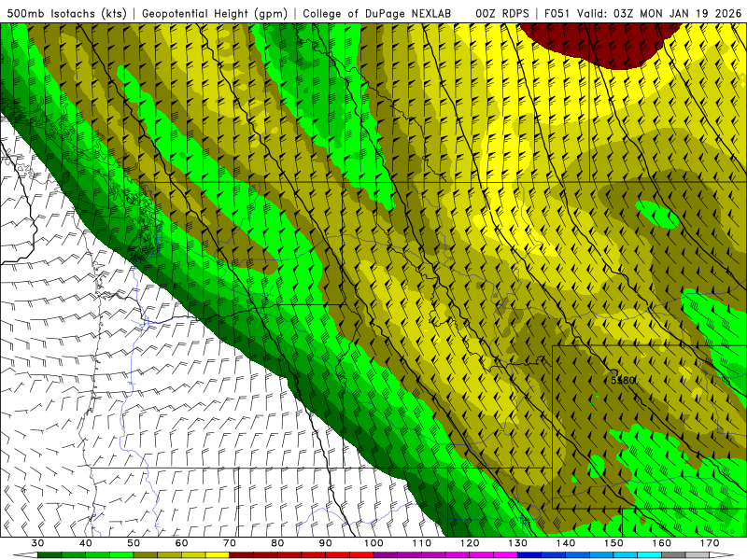Screen dimensions: 747x560
Task: Click the dark maroon legend swatch starting at 70
Action: (242, 555)
